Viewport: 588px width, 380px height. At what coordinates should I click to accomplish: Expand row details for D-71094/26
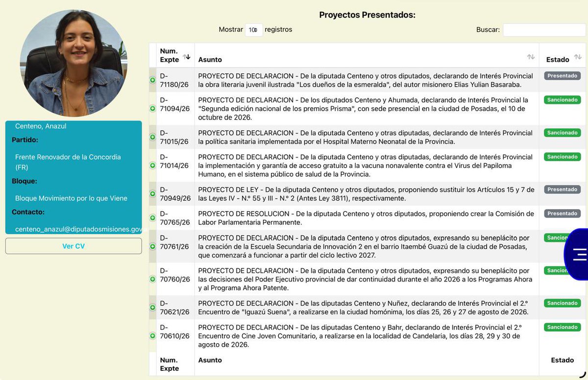click(152, 108)
